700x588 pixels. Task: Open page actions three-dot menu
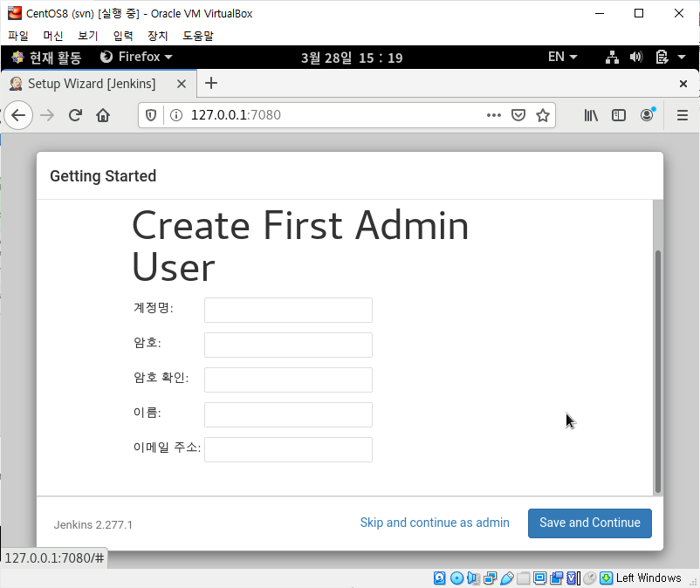tap(494, 115)
